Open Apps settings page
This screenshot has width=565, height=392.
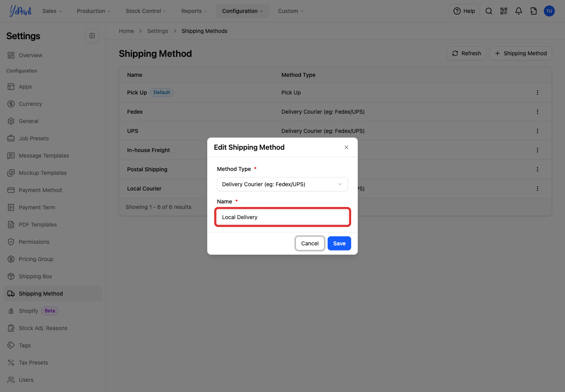coord(53,87)
